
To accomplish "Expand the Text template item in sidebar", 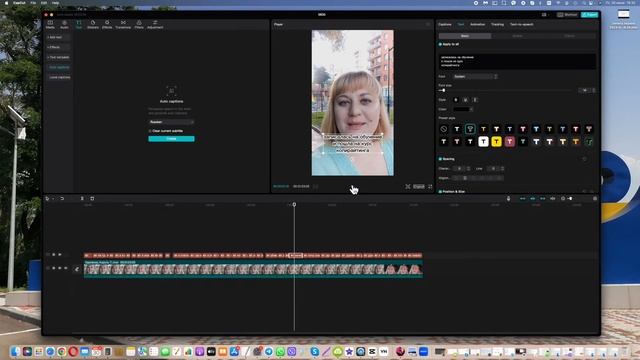I will [x=58, y=57].
